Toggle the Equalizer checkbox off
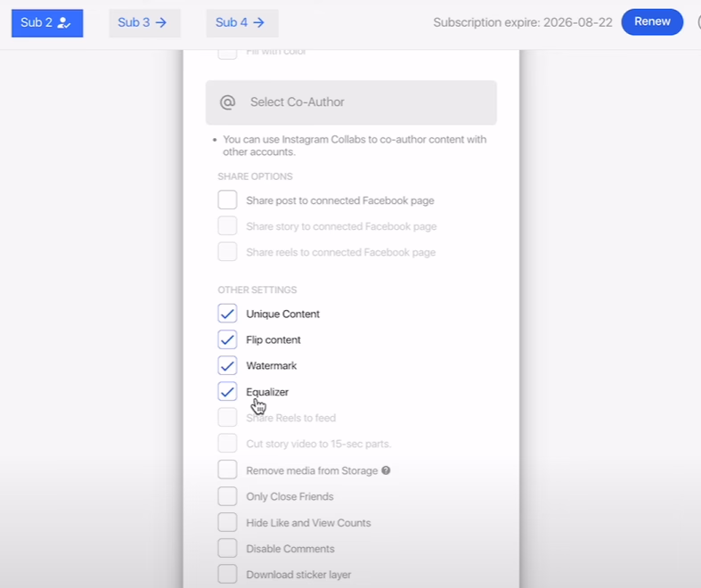Screen dimensions: 701x588 pyautogui.click(x=227, y=391)
